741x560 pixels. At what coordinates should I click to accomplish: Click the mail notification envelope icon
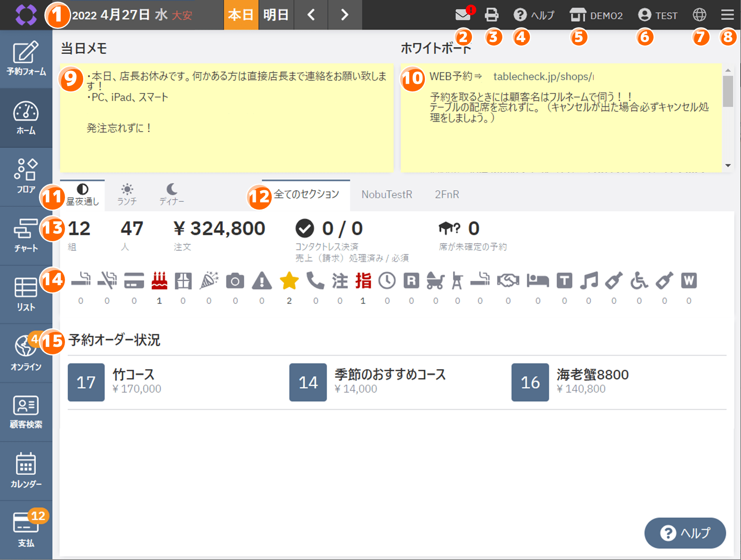(x=463, y=15)
